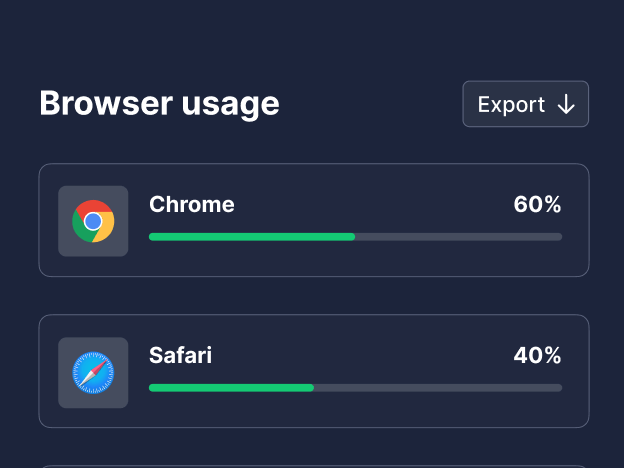Screen dimensions: 624x468
Task: Click the Safari name label
Action: pos(181,356)
